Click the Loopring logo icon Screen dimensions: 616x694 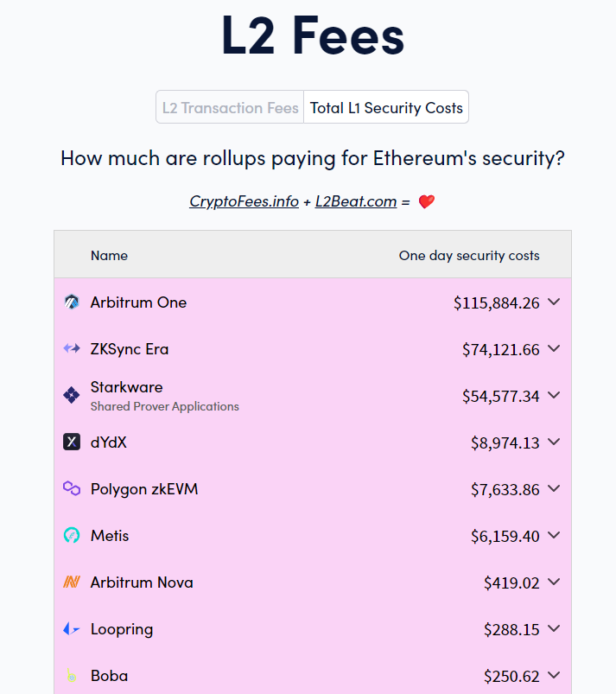point(72,628)
